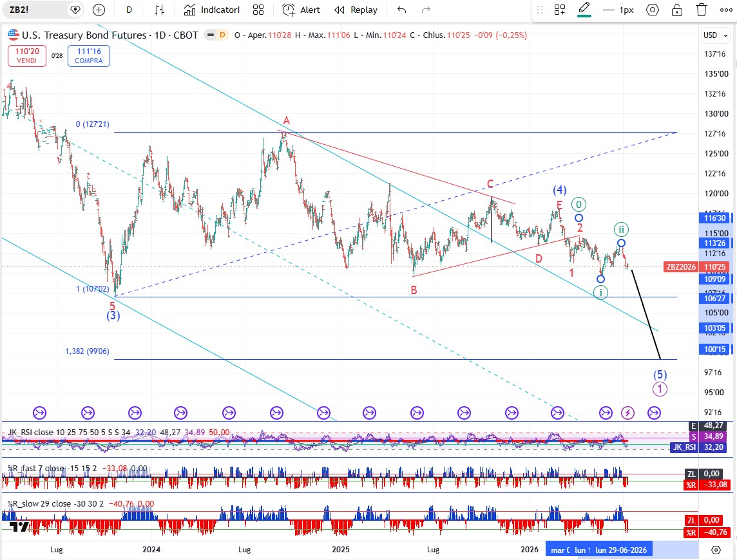737x560 pixels.
Task: Undo the last chart action
Action: (x=401, y=10)
